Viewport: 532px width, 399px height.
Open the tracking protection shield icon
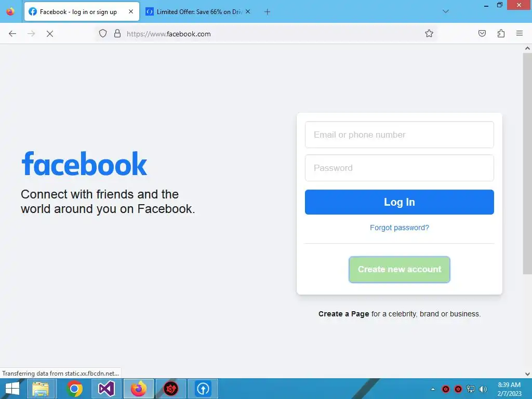tap(103, 34)
